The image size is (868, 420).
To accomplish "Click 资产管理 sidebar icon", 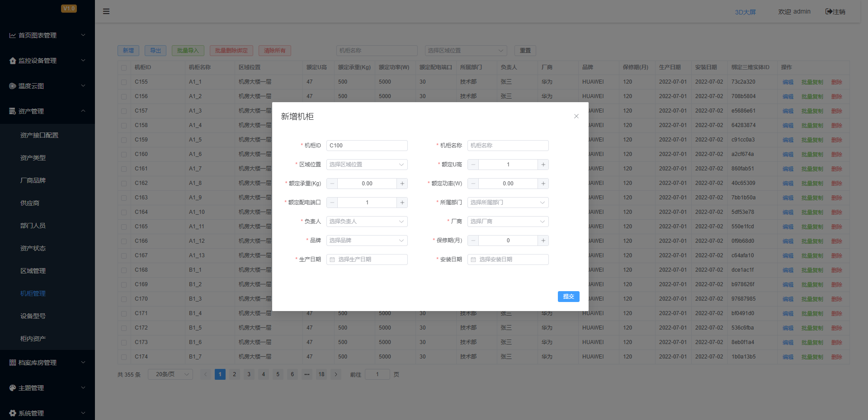I will click(x=13, y=111).
